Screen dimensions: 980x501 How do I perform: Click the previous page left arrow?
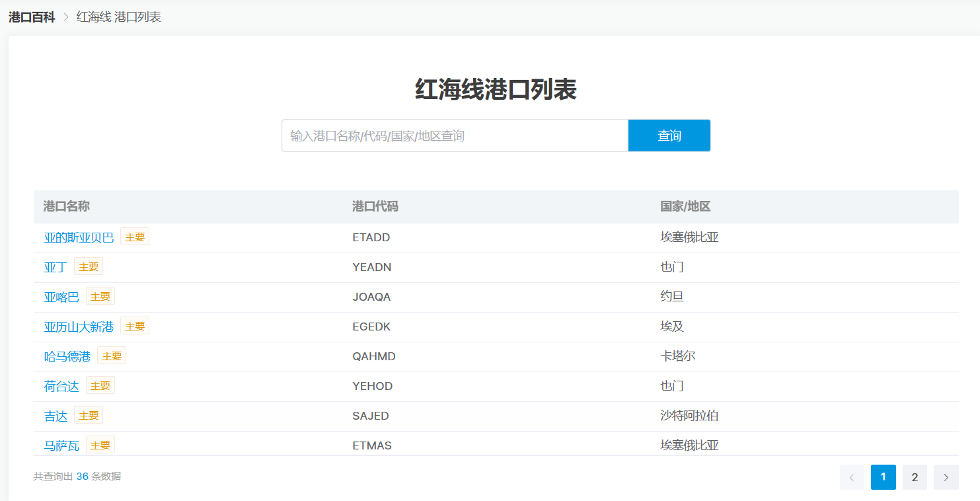coord(852,477)
